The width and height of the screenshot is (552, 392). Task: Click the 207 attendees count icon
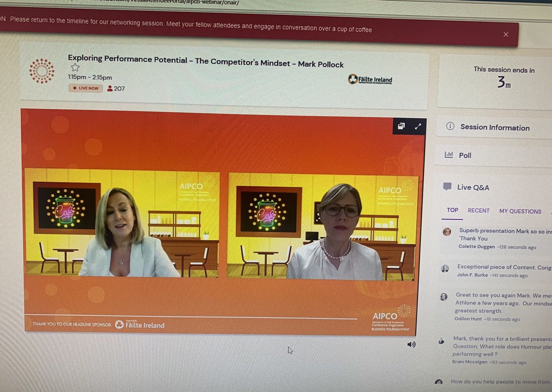pyautogui.click(x=109, y=88)
